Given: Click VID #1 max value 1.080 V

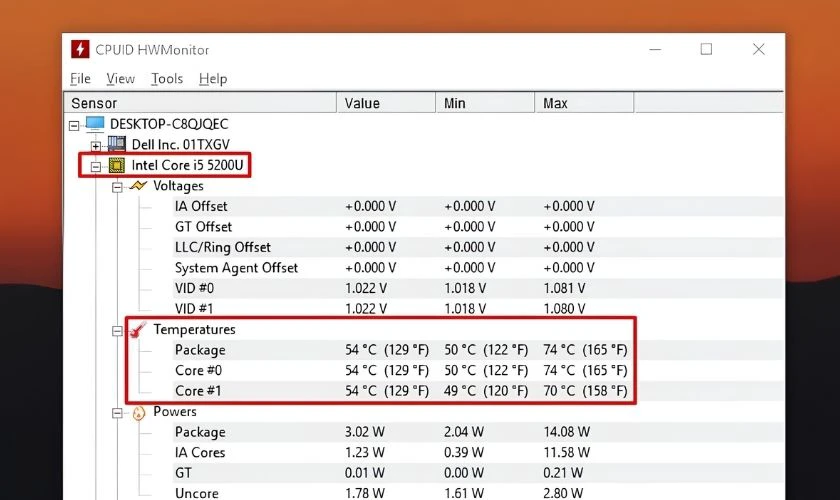Looking at the screenshot, I should click(x=564, y=309).
